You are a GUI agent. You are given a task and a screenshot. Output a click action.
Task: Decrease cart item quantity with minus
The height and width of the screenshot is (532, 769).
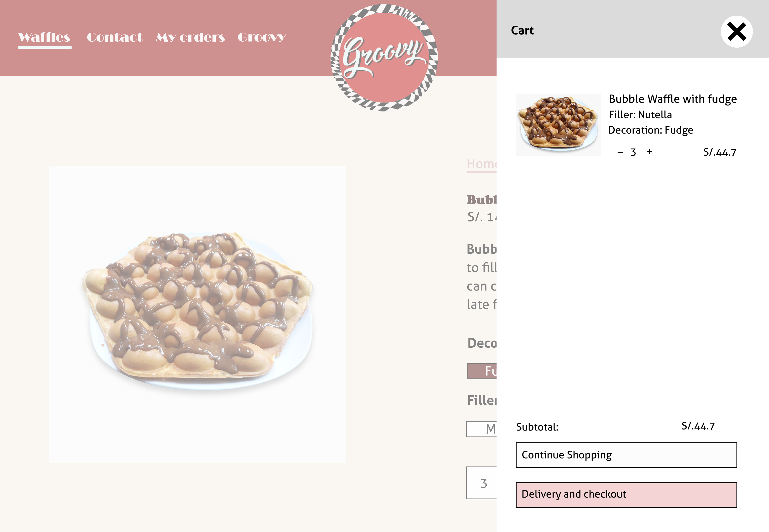coord(620,152)
